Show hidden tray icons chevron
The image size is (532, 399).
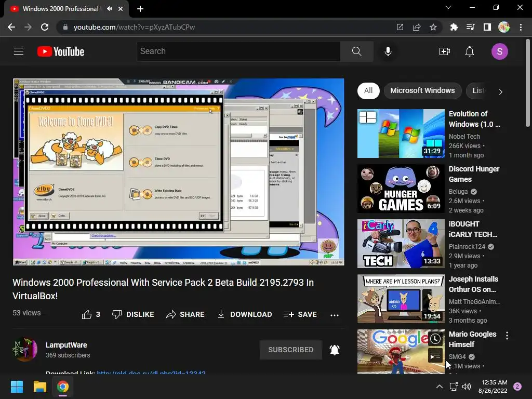pyautogui.click(x=440, y=387)
